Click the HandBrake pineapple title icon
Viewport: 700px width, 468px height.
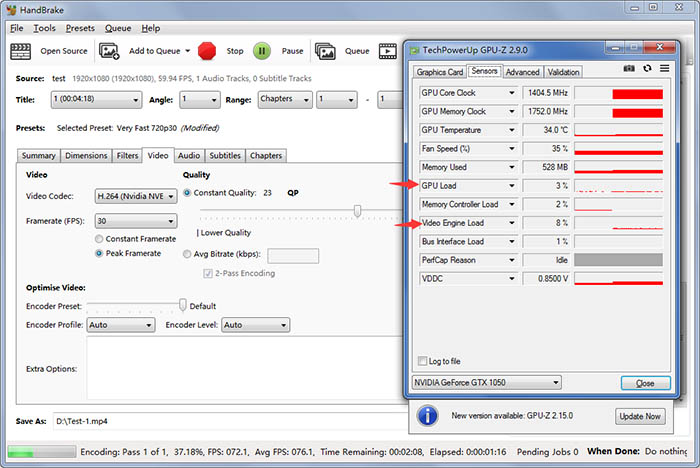point(12,10)
